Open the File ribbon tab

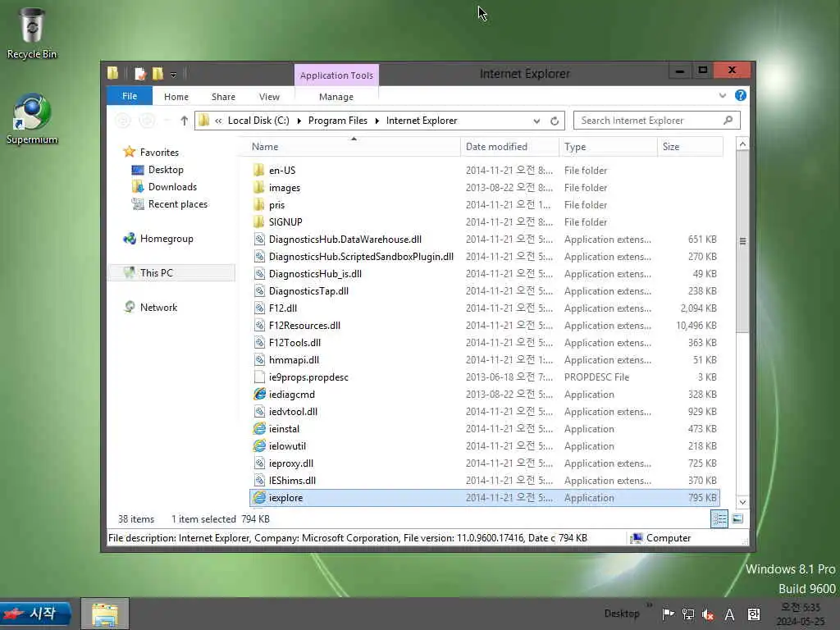[130, 96]
